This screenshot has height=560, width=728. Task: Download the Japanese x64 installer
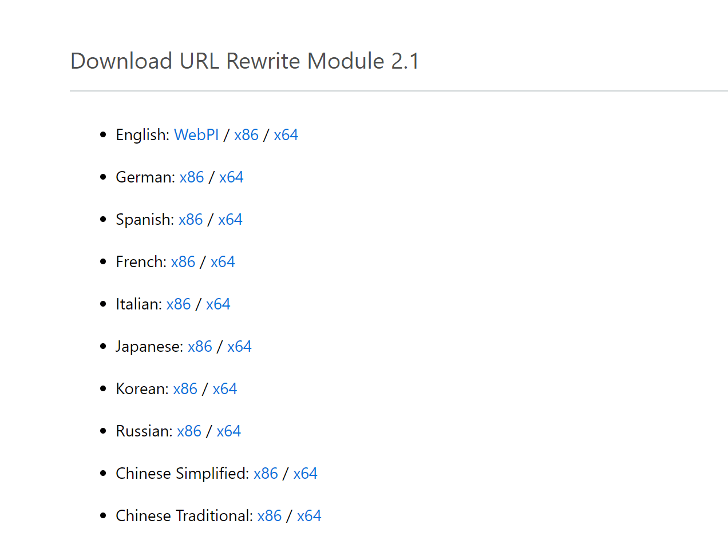tap(239, 347)
